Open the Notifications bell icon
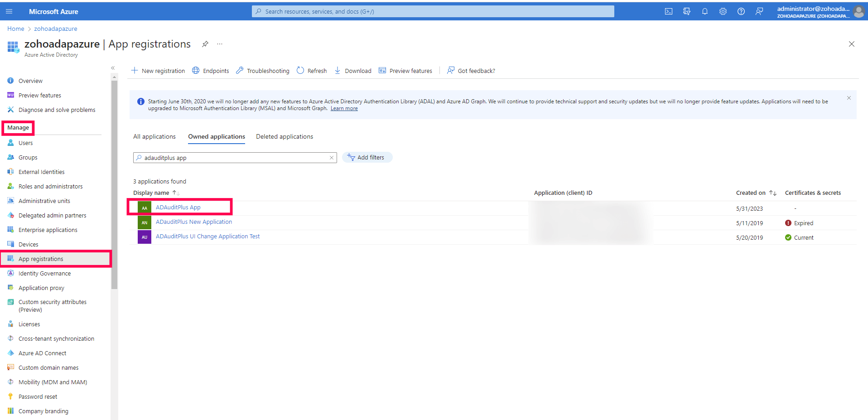The width and height of the screenshot is (868, 420). click(x=704, y=11)
